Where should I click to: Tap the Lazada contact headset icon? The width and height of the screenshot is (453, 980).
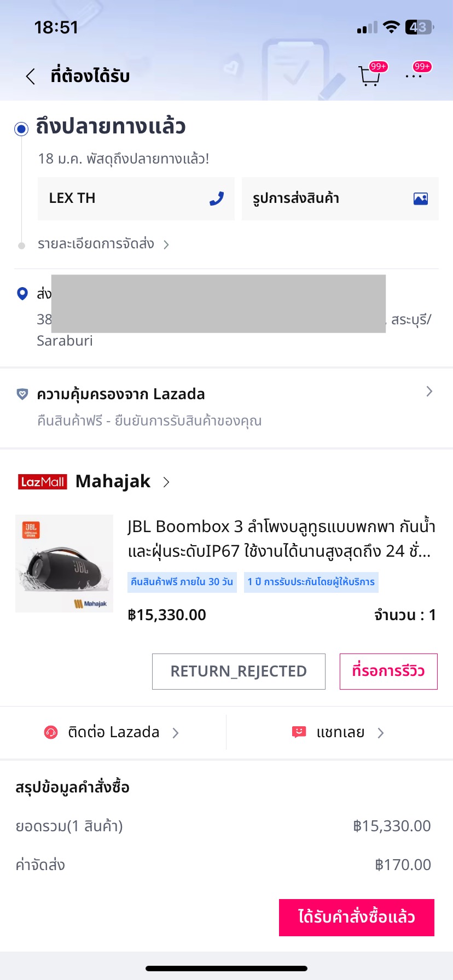pos(51,732)
